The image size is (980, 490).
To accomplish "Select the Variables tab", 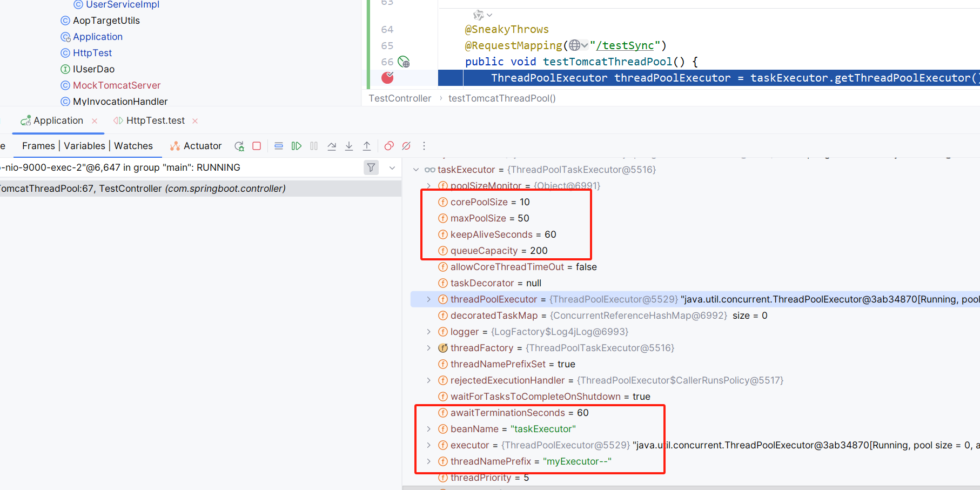I will [84, 146].
